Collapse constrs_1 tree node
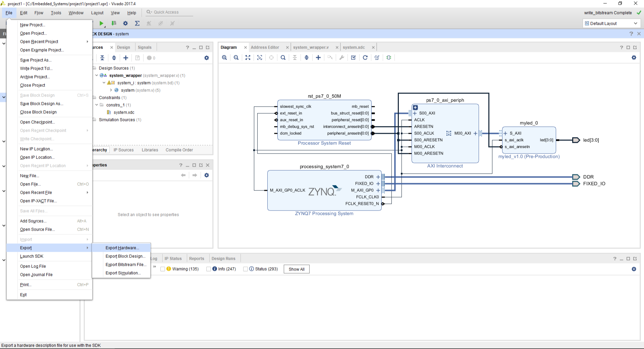Screen dimensions: 644x349 97,105
